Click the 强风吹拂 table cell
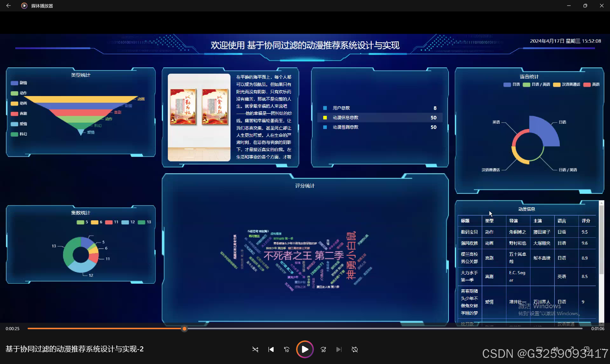This screenshot has width=610, height=364. pos(469,243)
